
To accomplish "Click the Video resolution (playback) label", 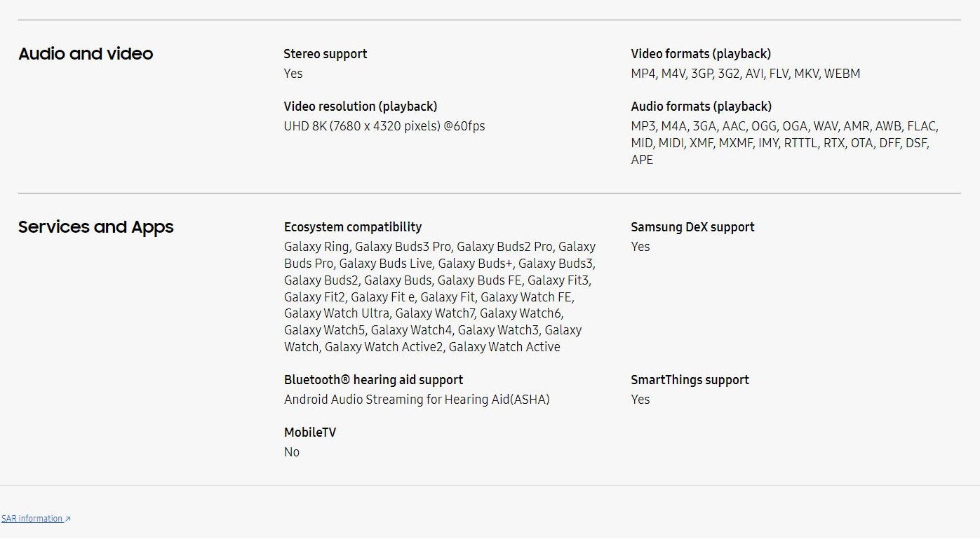I will click(x=361, y=107).
